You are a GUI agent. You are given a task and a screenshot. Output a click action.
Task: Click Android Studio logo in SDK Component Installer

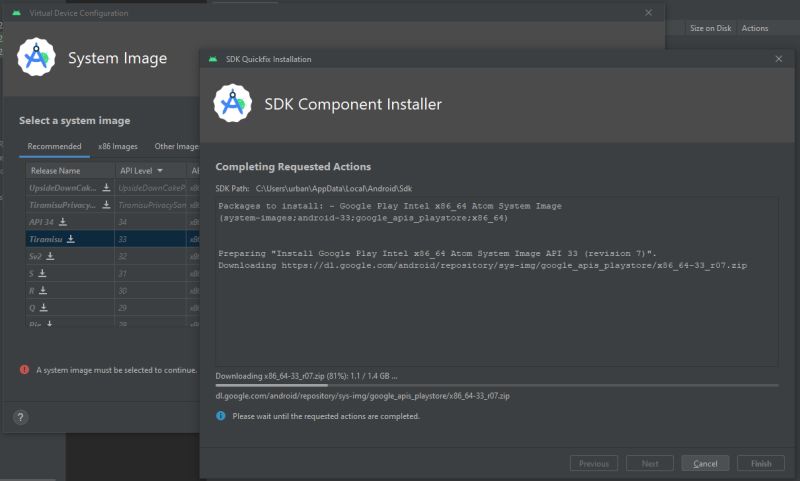coord(233,103)
